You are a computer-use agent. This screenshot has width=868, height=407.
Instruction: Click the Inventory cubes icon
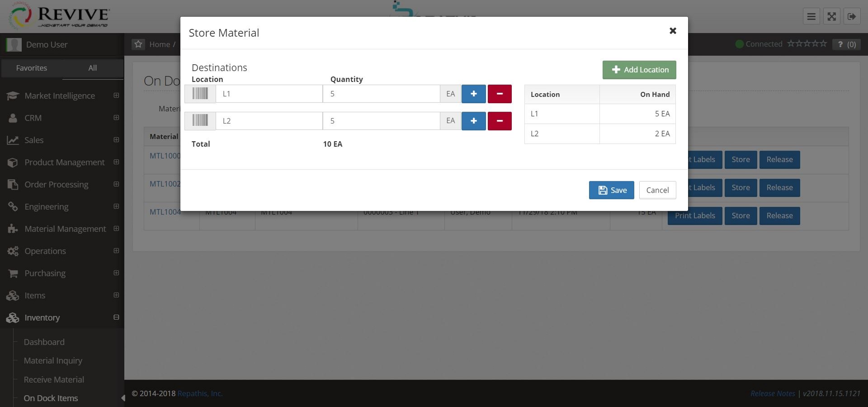(x=13, y=317)
